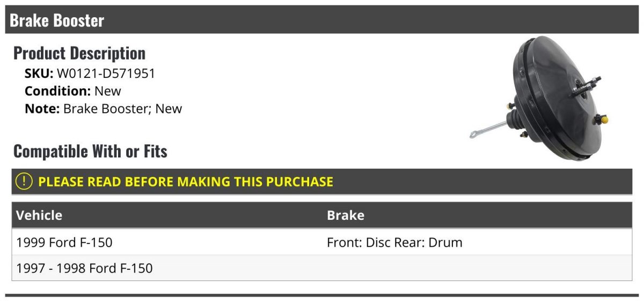Screen dimensions: 644x302
Task: Click the Product Description heading
Action: (x=79, y=53)
